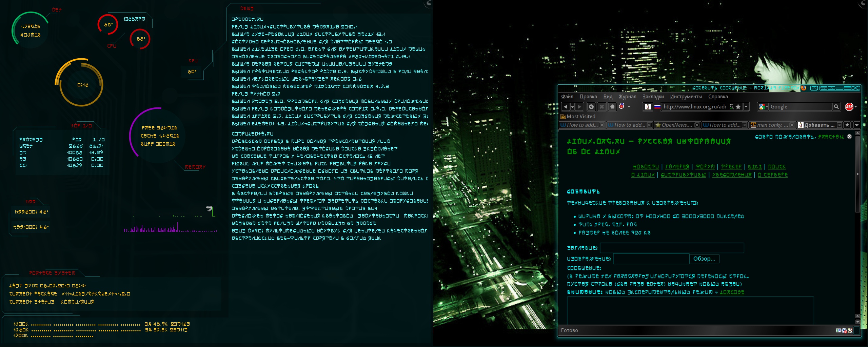The image size is (868, 347).
Task: Reload the page with the reload button
Action: click(x=591, y=107)
